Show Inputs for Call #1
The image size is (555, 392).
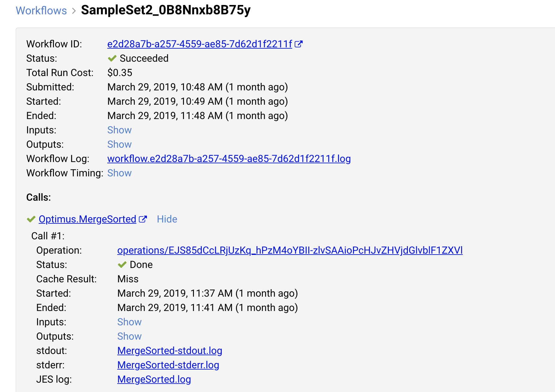129,322
